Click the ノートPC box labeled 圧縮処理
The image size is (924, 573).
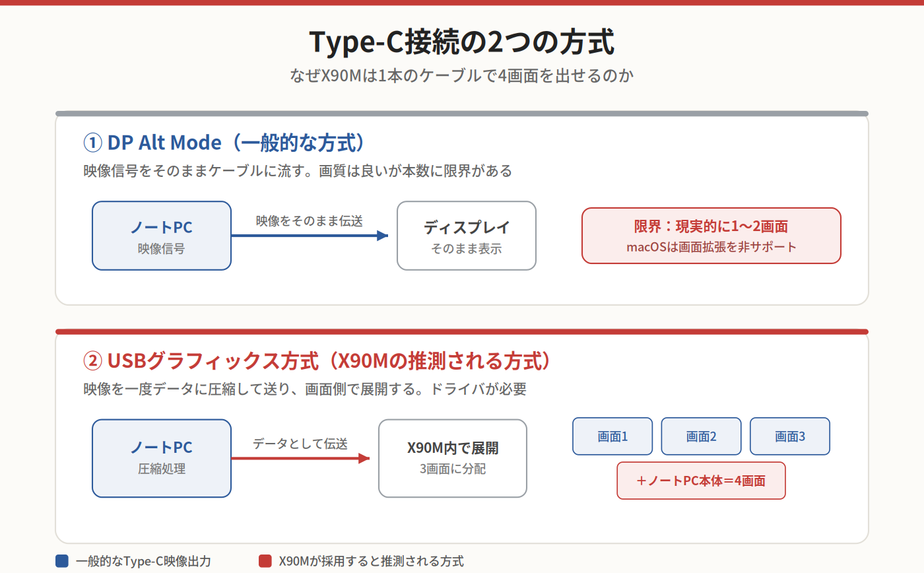162,458
